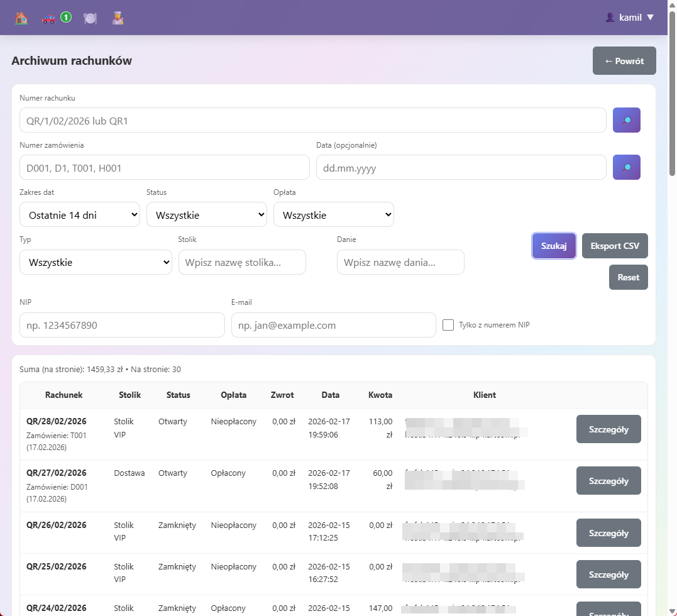Open the kamil user menu arrow
This screenshot has height=616, width=677.
pos(651,18)
